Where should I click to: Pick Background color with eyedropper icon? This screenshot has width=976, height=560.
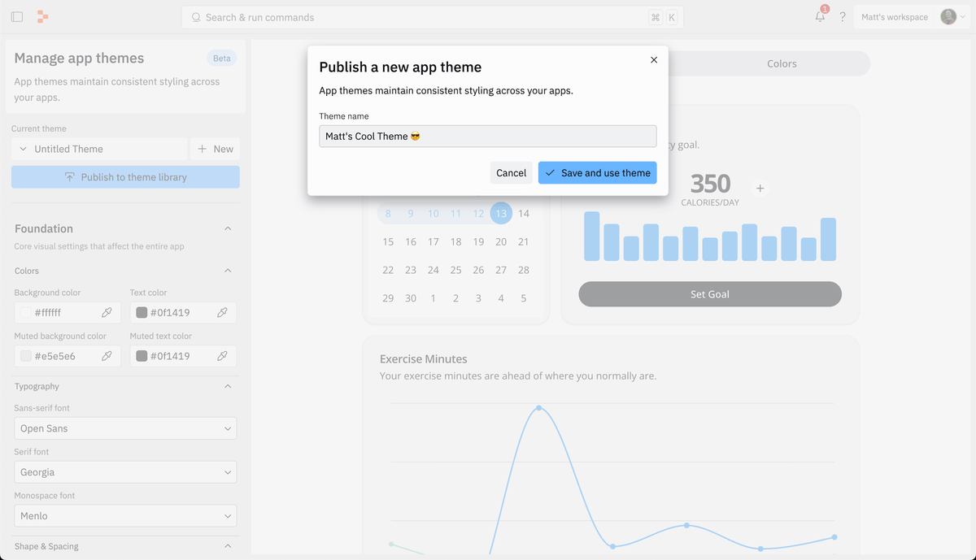pos(107,312)
